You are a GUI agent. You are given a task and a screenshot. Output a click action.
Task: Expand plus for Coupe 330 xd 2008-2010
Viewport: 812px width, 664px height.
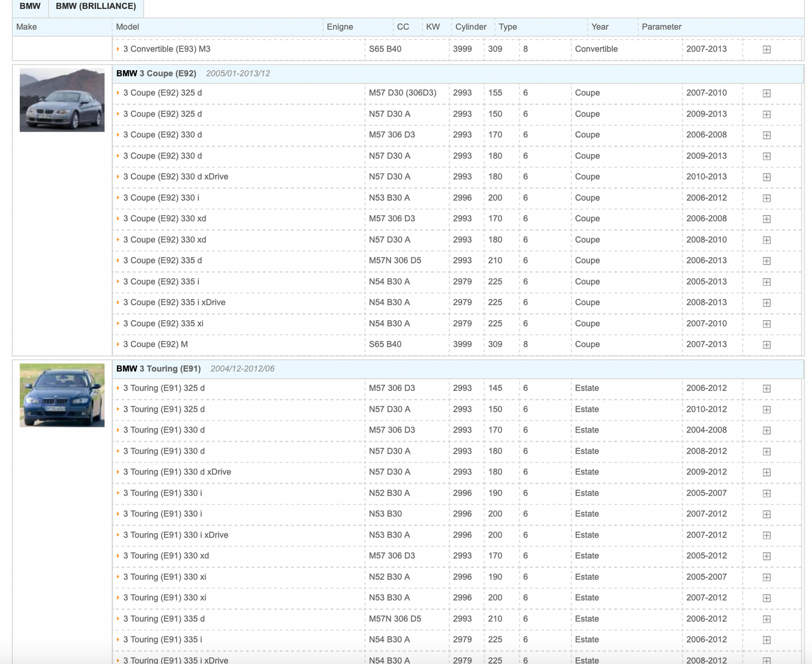coord(766,240)
